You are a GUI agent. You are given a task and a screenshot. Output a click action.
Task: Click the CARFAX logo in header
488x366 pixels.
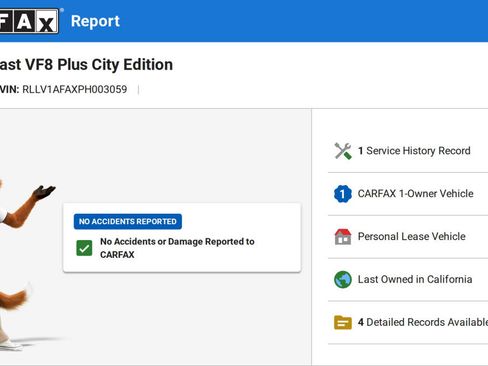(x=29, y=21)
